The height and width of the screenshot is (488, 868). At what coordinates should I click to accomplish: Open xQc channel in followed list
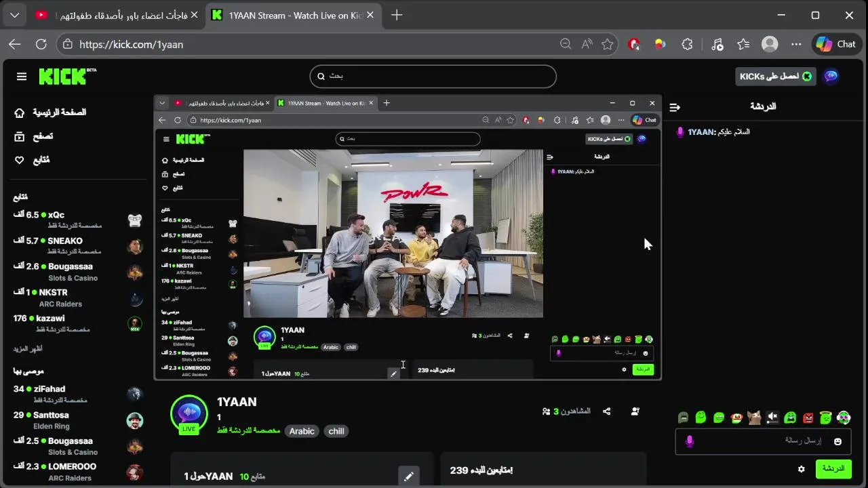point(78,220)
